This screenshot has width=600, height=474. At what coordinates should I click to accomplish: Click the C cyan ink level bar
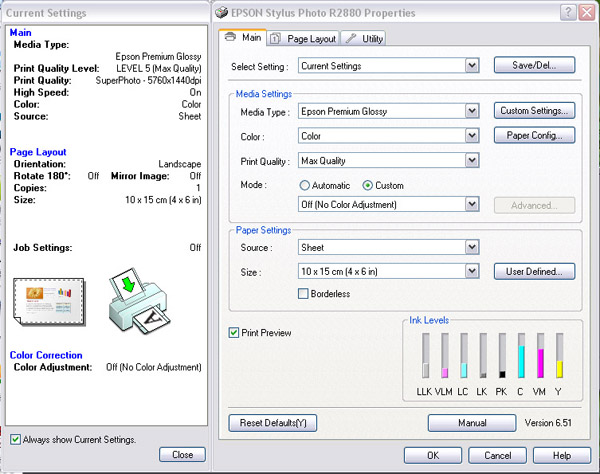pos(521,355)
